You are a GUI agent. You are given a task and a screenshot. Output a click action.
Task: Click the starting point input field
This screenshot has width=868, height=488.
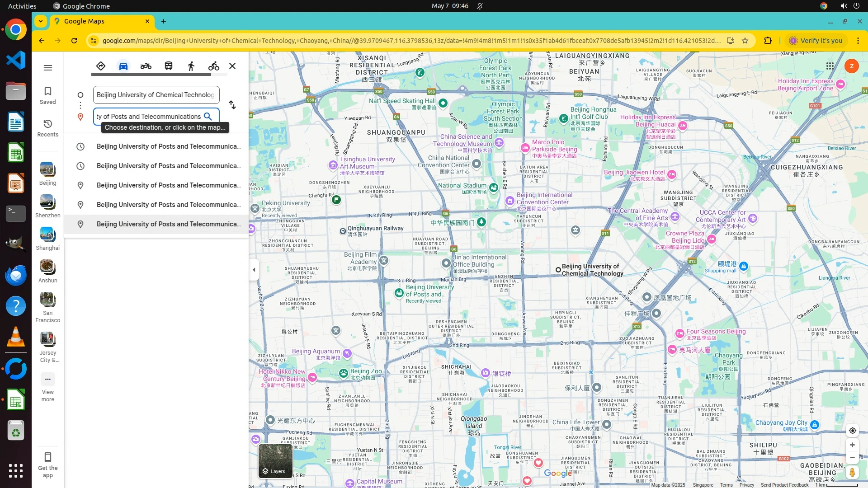click(x=156, y=95)
